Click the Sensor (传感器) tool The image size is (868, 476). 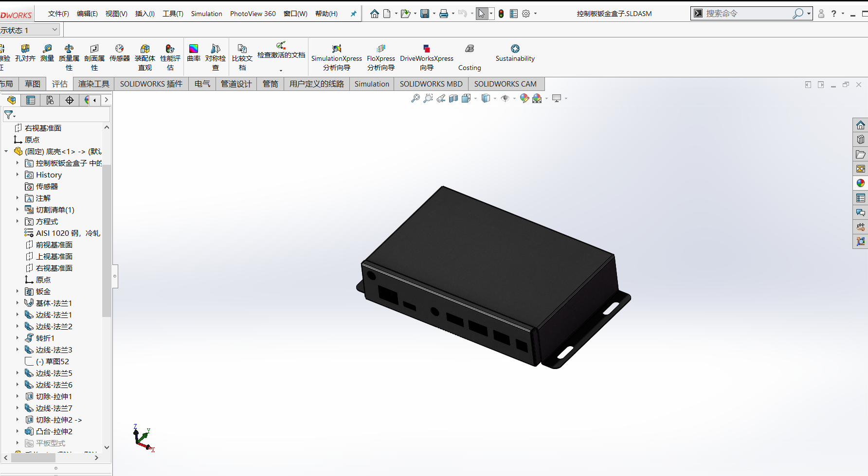[x=120, y=53]
